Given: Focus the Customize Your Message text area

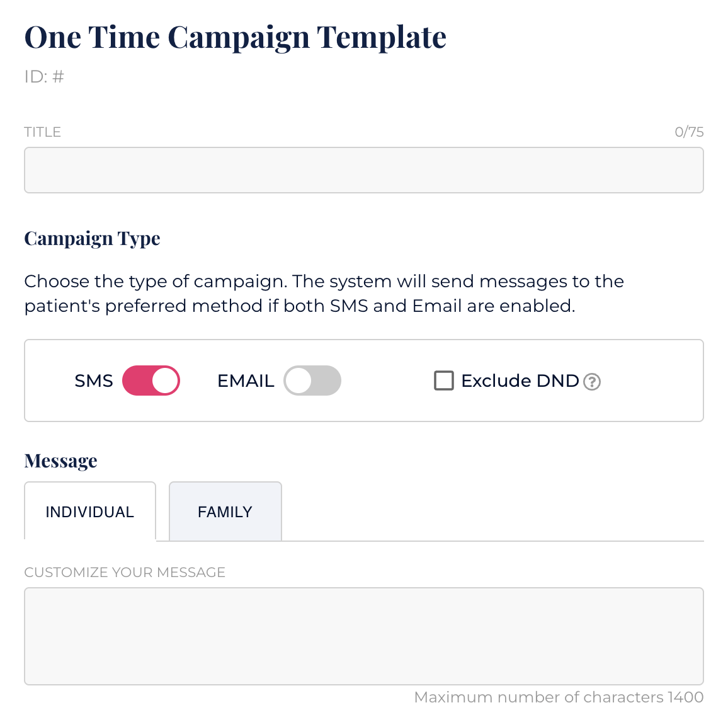Looking at the screenshot, I should point(363,636).
